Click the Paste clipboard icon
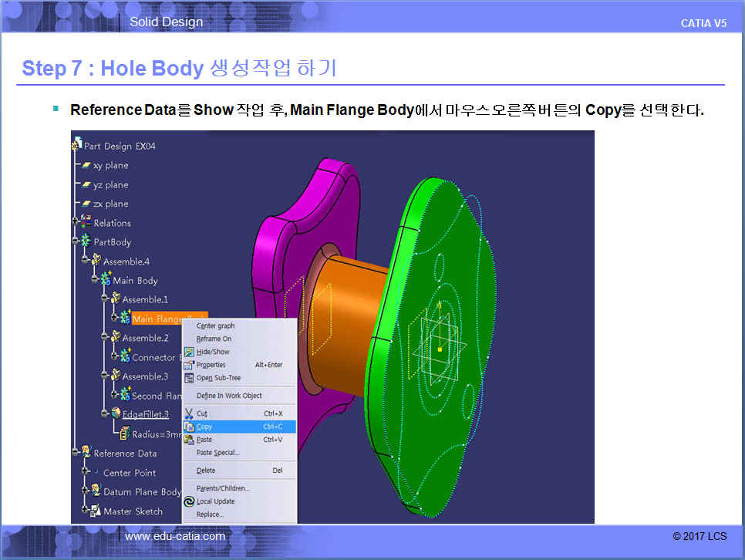The height and width of the screenshot is (560, 745). pos(189,440)
